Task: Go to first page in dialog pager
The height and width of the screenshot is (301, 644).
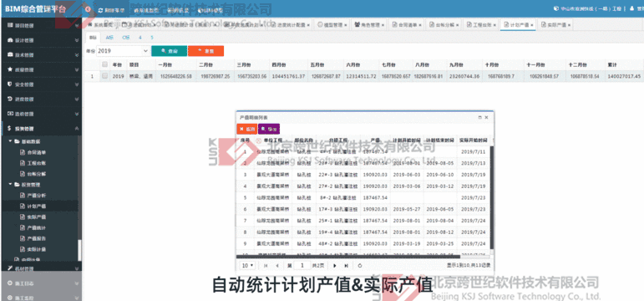Action: click(x=266, y=266)
